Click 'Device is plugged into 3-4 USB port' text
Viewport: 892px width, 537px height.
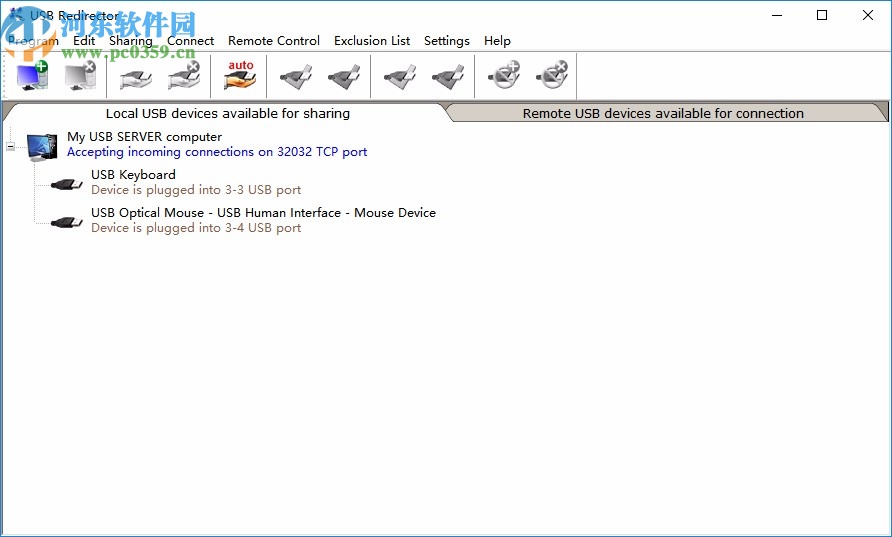196,228
